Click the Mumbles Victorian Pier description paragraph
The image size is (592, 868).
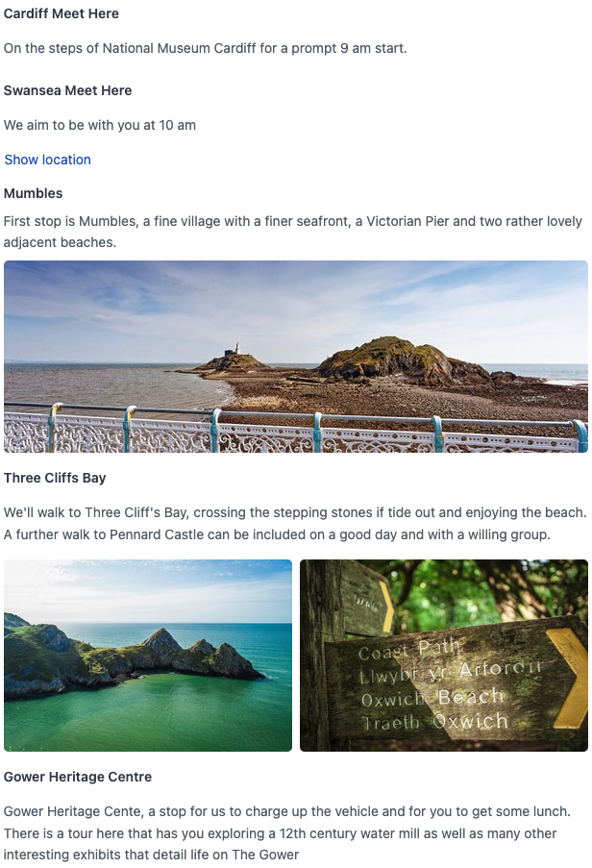pos(293,232)
